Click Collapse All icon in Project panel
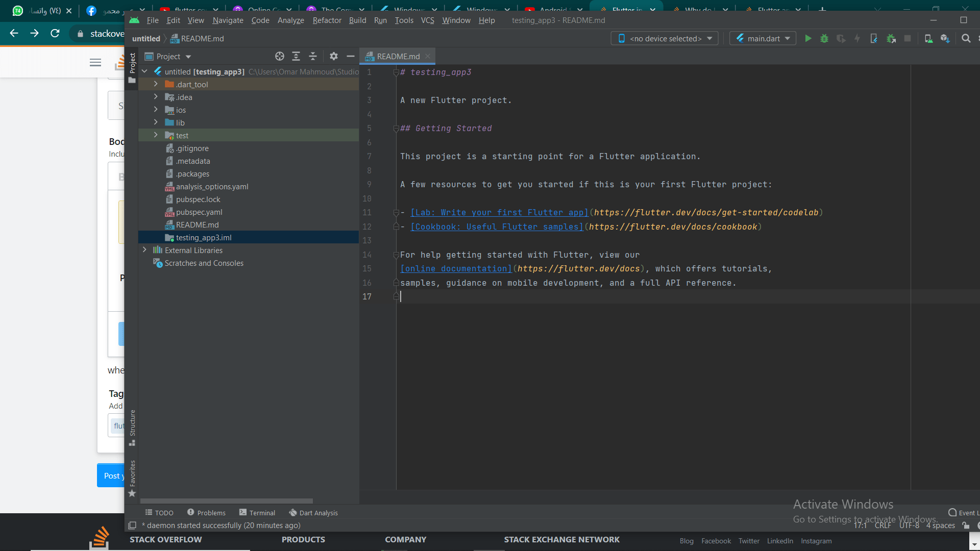 point(313,56)
